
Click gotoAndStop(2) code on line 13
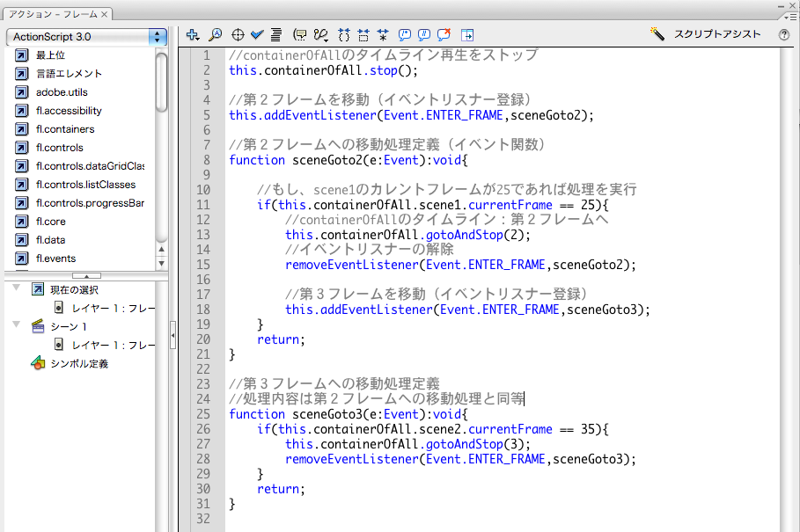click(407, 235)
